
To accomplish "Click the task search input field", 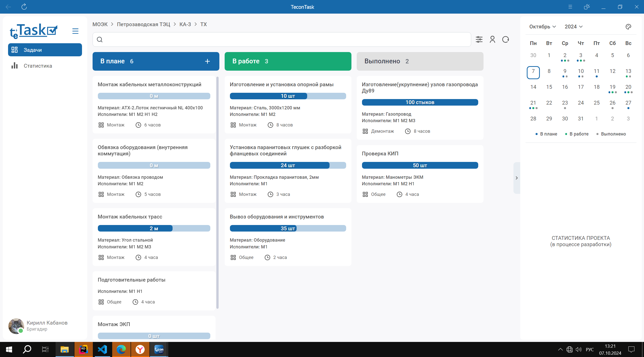I will coord(282,39).
